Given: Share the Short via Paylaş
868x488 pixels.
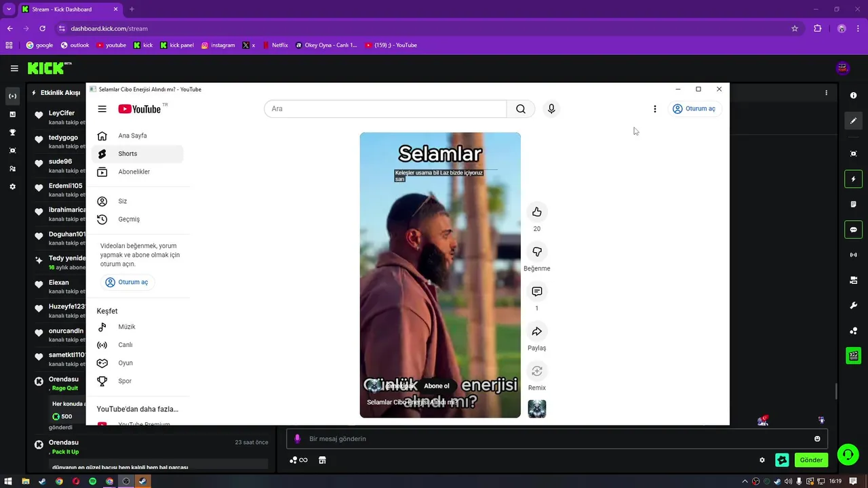Looking at the screenshot, I should click(537, 331).
